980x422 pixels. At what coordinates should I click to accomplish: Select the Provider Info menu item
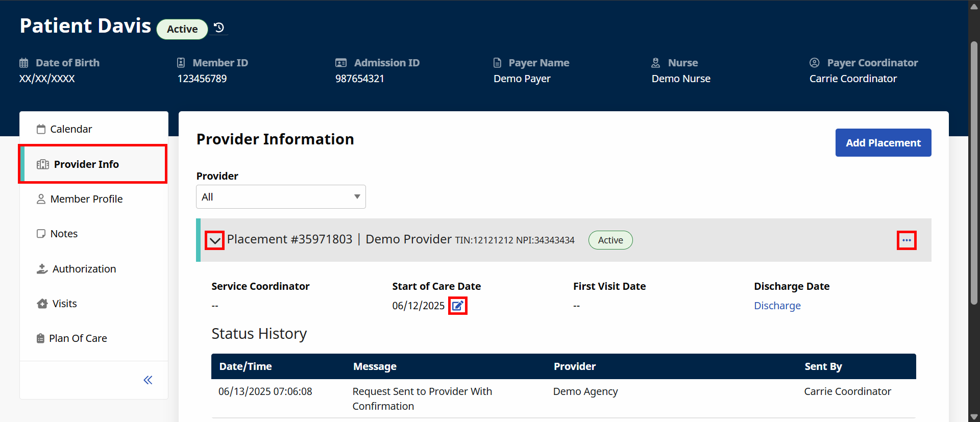click(86, 164)
